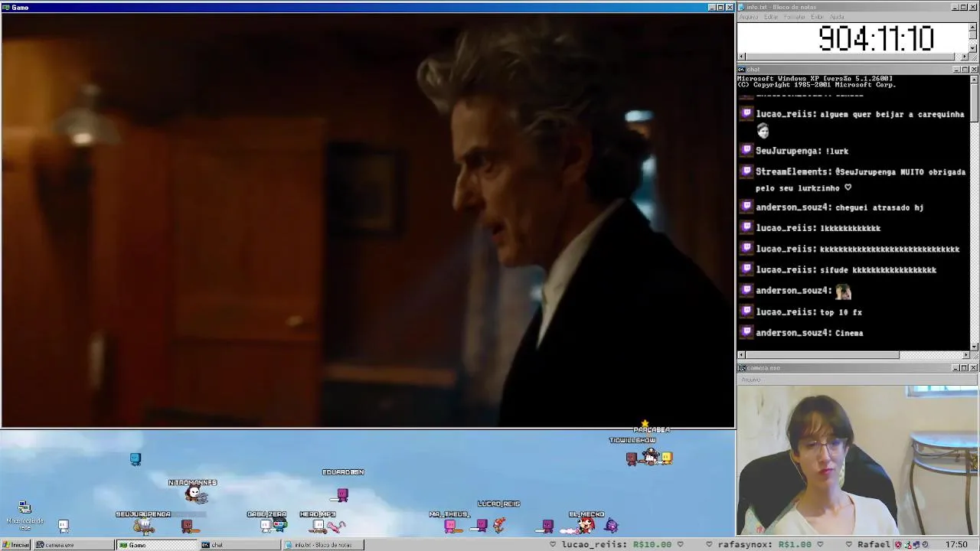Open Ajuda menu in Notepad window

(x=837, y=17)
